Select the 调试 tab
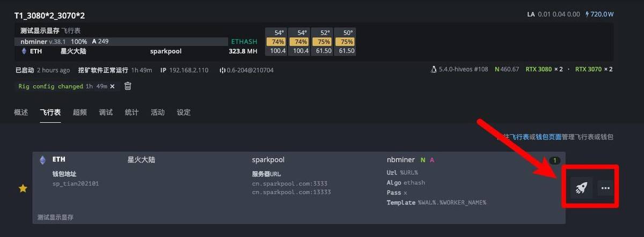 pyautogui.click(x=106, y=112)
